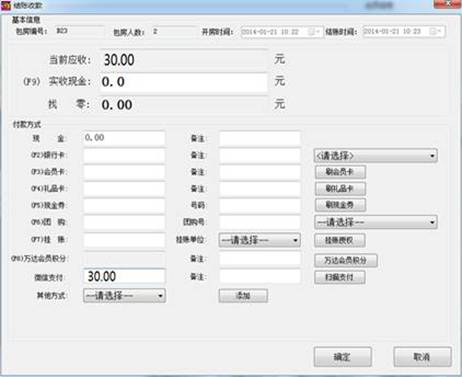Click the app icon in the title bar
This screenshot has height=377, width=462.
[x=6, y=5]
